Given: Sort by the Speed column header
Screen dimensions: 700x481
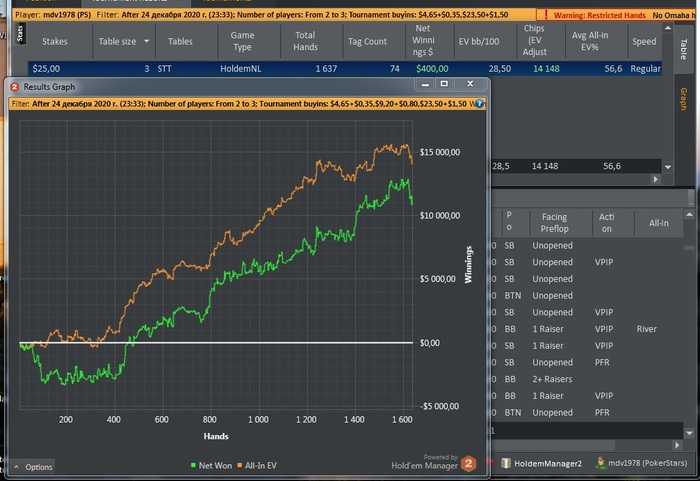Looking at the screenshot, I should tap(644, 41).
